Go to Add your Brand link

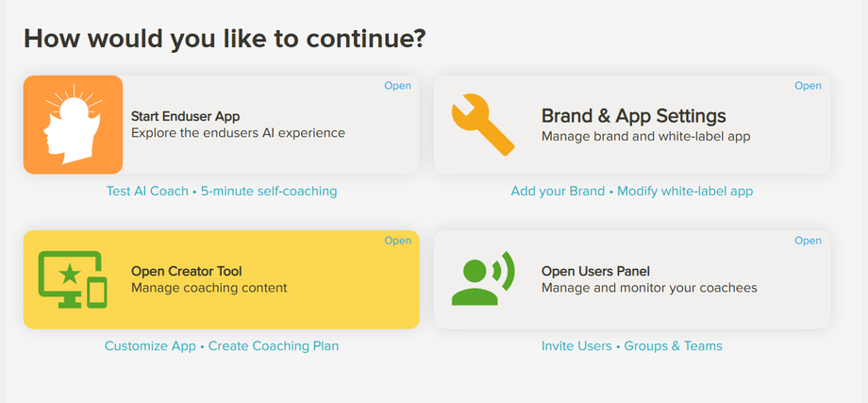click(x=558, y=191)
